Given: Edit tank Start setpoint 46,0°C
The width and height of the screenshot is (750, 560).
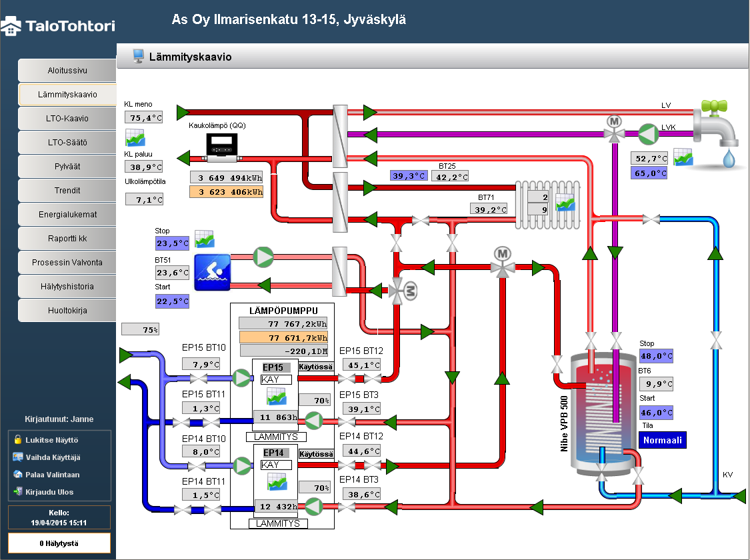Looking at the screenshot, I should pyautogui.click(x=656, y=412).
